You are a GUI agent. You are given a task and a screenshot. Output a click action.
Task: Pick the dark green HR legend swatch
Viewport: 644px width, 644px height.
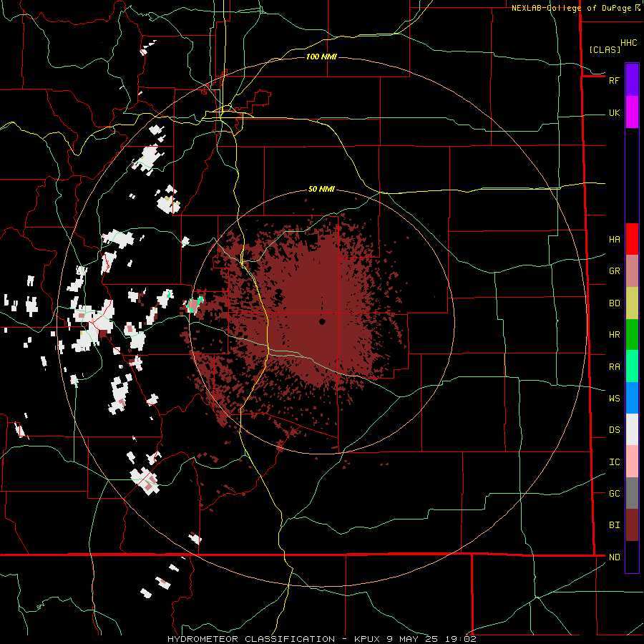tap(632, 335)
